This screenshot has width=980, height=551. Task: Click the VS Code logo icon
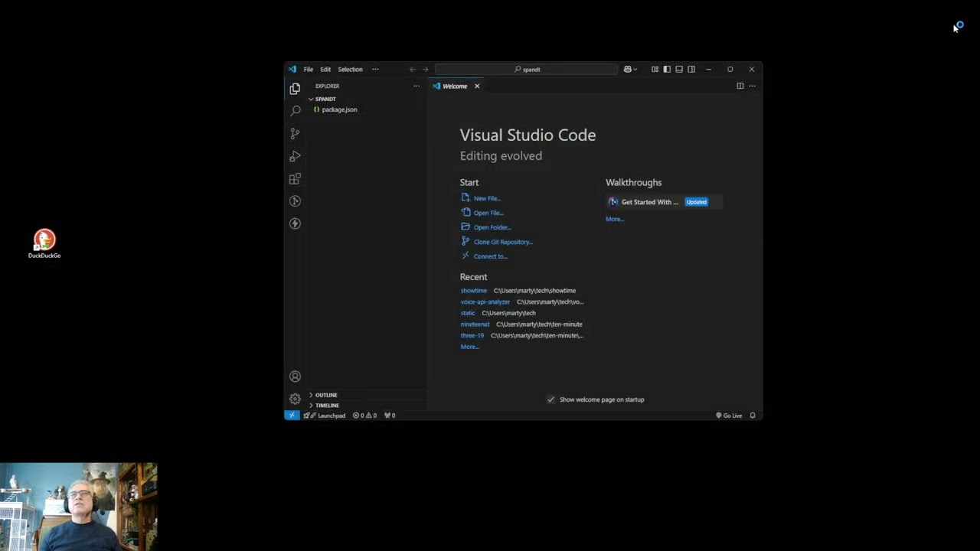coord(292,70)
